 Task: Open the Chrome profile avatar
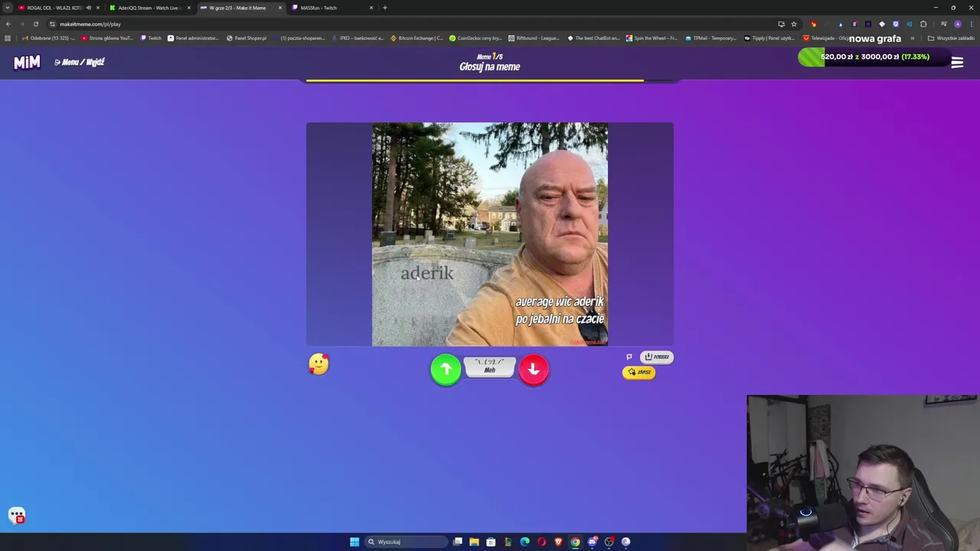click(958, 24)
